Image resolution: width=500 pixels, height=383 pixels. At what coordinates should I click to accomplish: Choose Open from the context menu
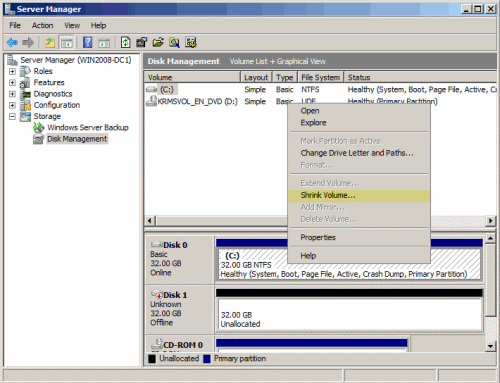tap(359, 111)
